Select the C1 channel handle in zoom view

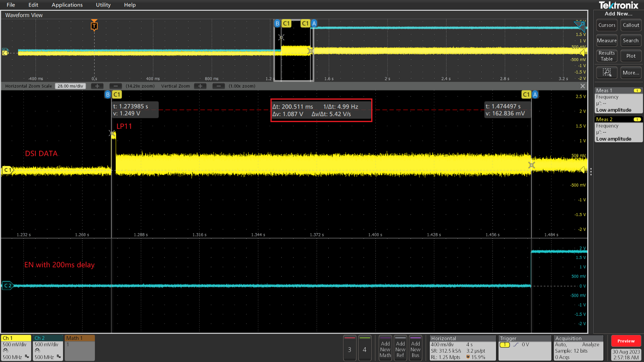coord(7,170)
